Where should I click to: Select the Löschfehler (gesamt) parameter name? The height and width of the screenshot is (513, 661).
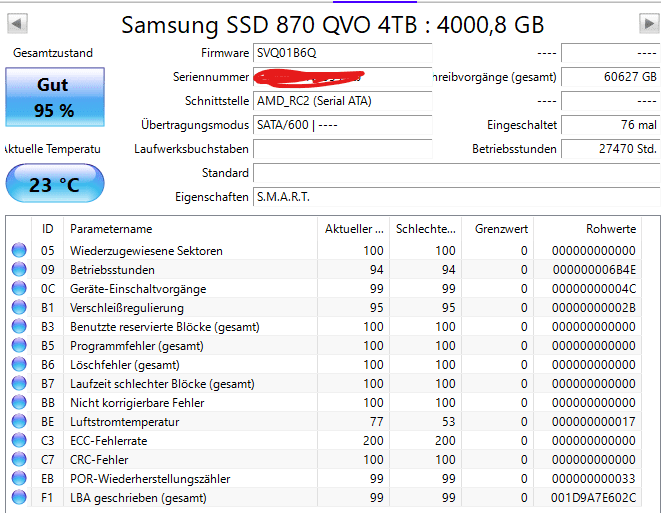pos(125,365)
